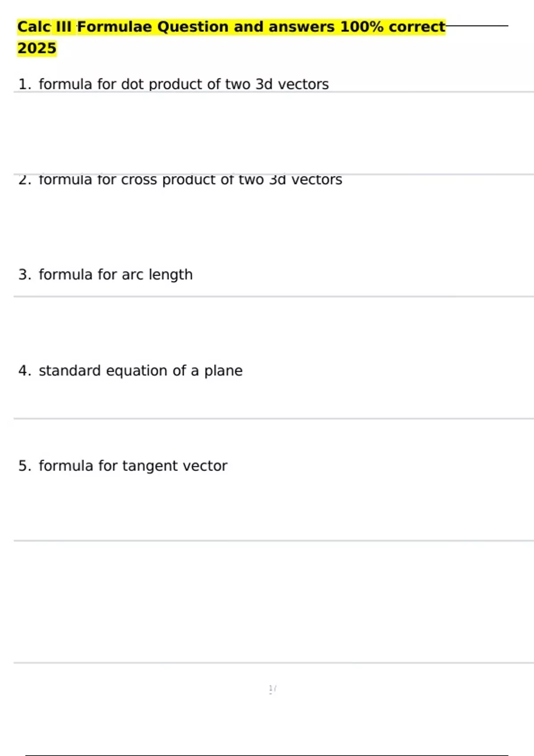Click the list number "1." marker
534x756 pixels.
coord(24,84)
